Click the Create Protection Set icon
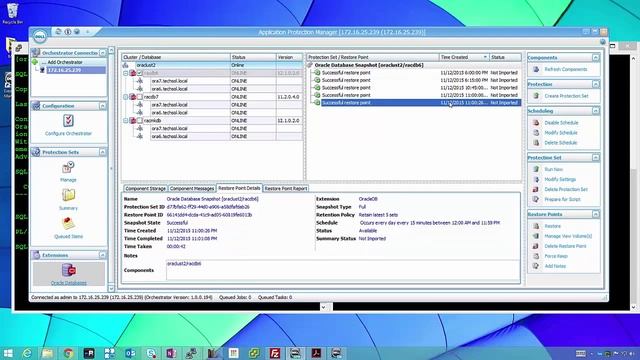The height and width of the screenshot is (360, 640). (x=536, y=96)
